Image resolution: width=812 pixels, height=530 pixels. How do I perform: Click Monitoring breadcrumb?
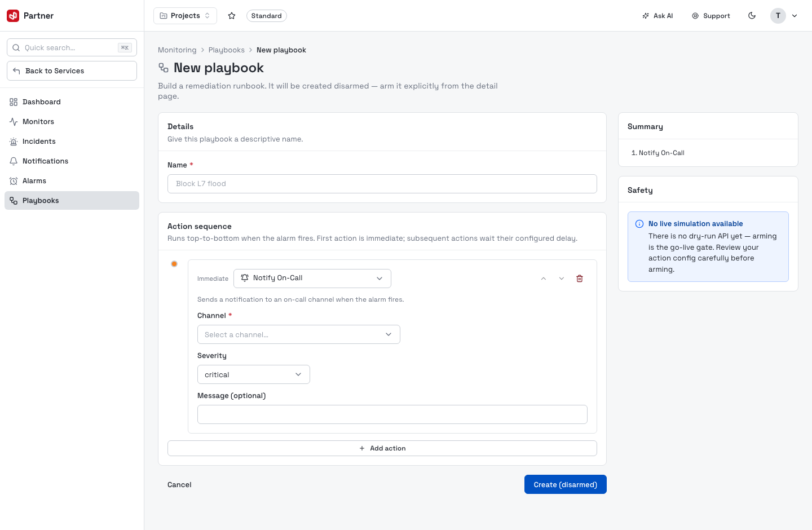(x=177, y=50)
